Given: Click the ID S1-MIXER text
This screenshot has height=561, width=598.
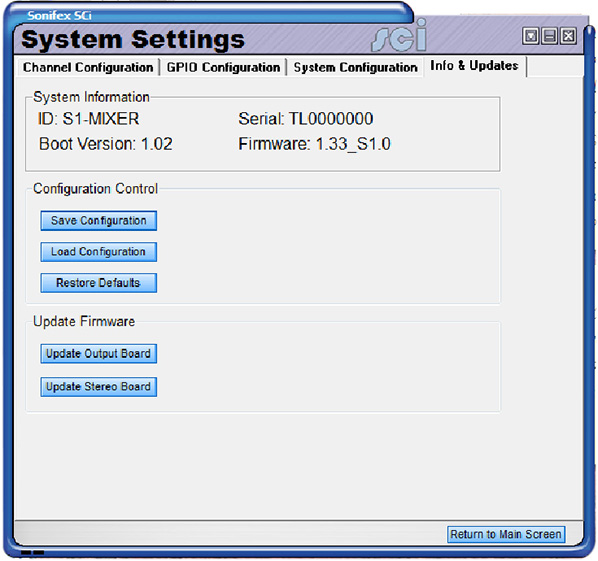Looking at the screenshot, I should (x=88, y=119).
